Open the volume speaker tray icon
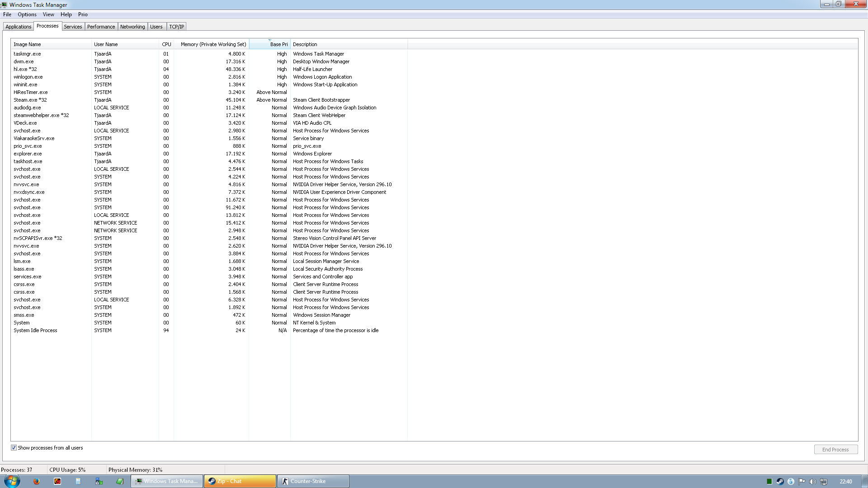Image resolution: width=868 pixels, height=488 pixels. pos(812,481)
